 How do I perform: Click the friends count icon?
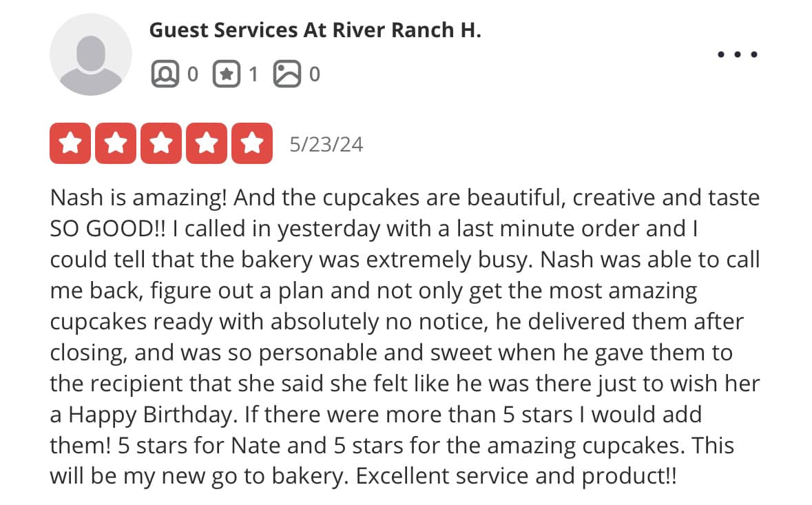pos(165,74)
